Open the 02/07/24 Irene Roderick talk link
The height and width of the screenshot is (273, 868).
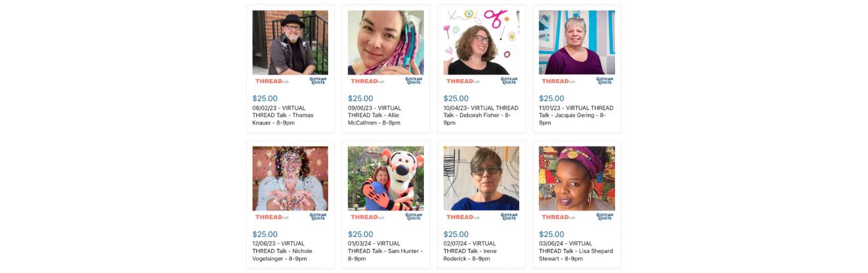tap(470, 251)
